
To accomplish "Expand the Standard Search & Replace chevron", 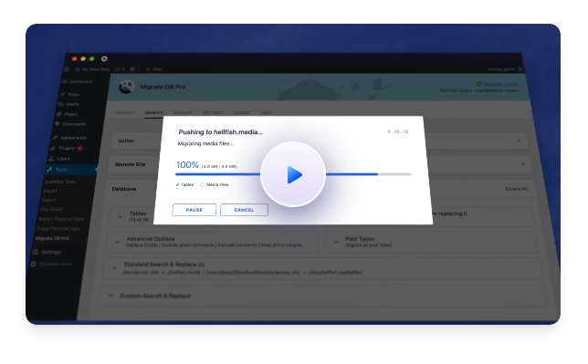I will coord(114,268).
